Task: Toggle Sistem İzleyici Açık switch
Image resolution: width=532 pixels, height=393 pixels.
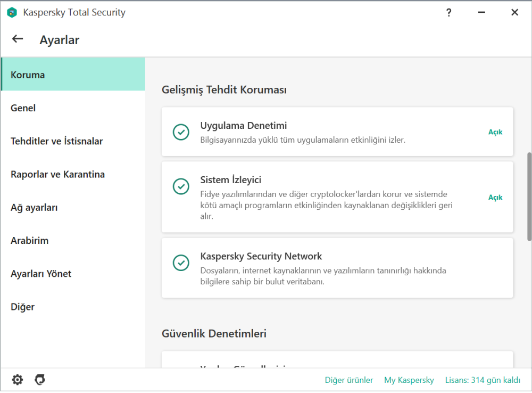Action: (495, 198)
